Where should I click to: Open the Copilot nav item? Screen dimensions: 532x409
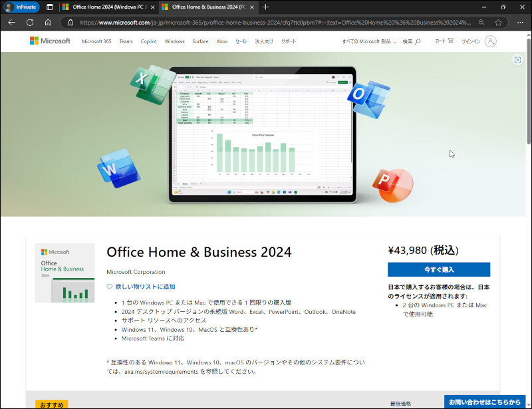point(148,41)
